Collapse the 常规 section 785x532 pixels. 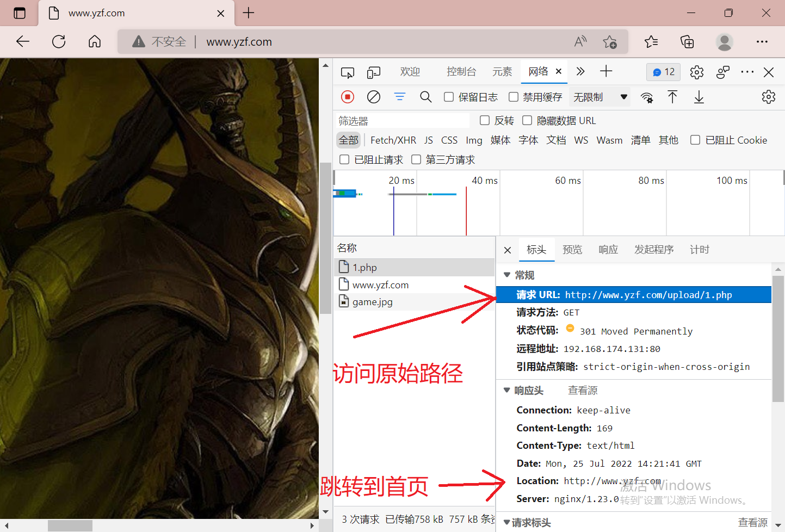507,275
